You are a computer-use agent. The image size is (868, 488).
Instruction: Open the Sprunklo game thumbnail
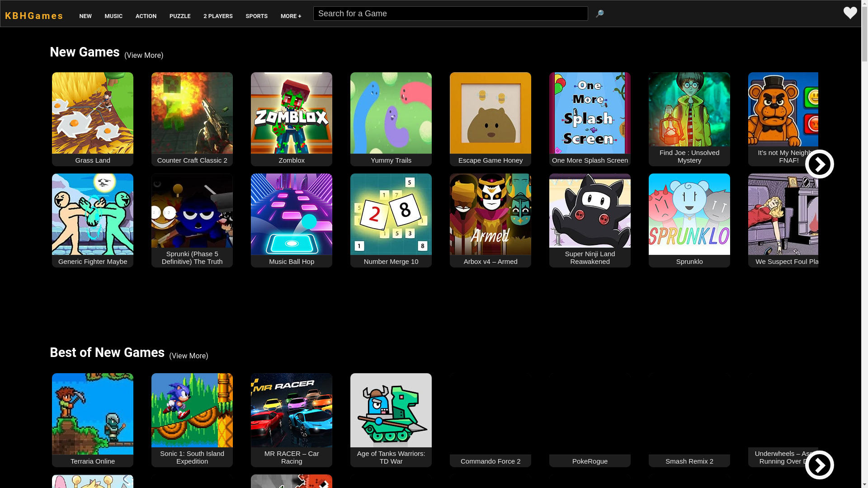pyautogui.click(x=689, y=214)
